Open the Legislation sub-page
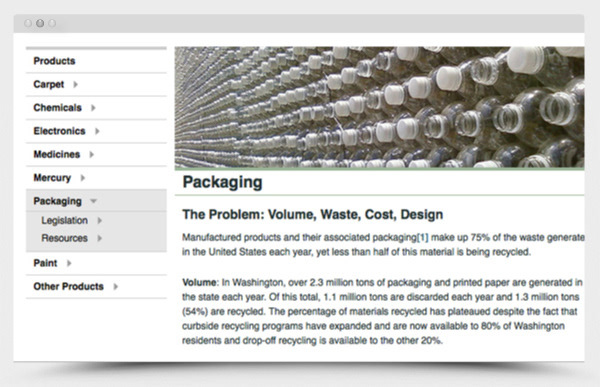600x387 pixels. tap(65, 220)
